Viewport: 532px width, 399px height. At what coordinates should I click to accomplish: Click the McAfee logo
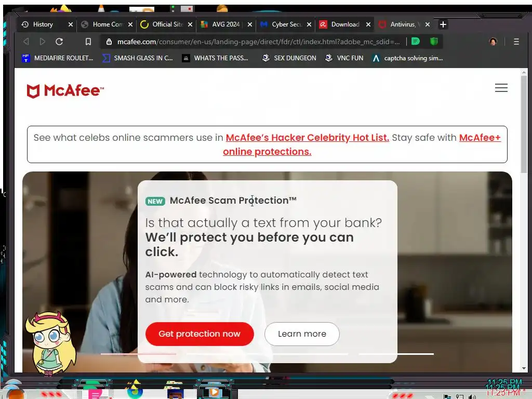65,91
